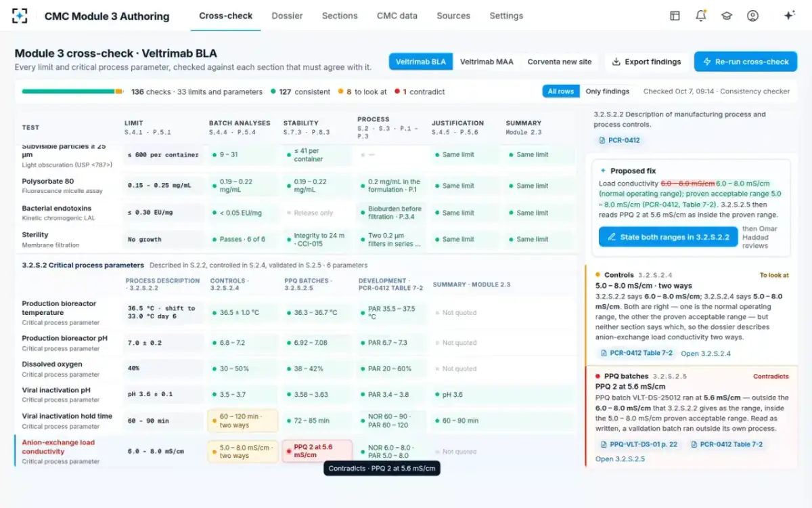Click State both ranges in 3.2.S.2.2
The width and height of the screenshot is (812, 508).
click(668, 237)
